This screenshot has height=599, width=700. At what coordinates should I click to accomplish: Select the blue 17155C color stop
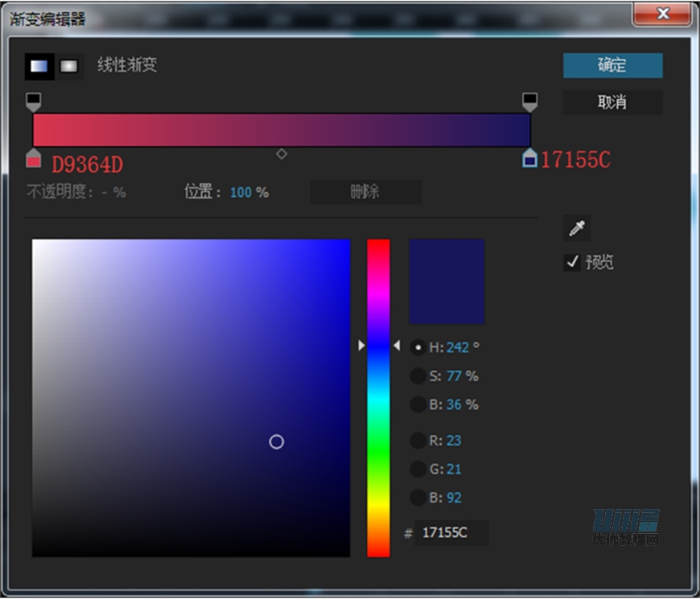[529, 158]
